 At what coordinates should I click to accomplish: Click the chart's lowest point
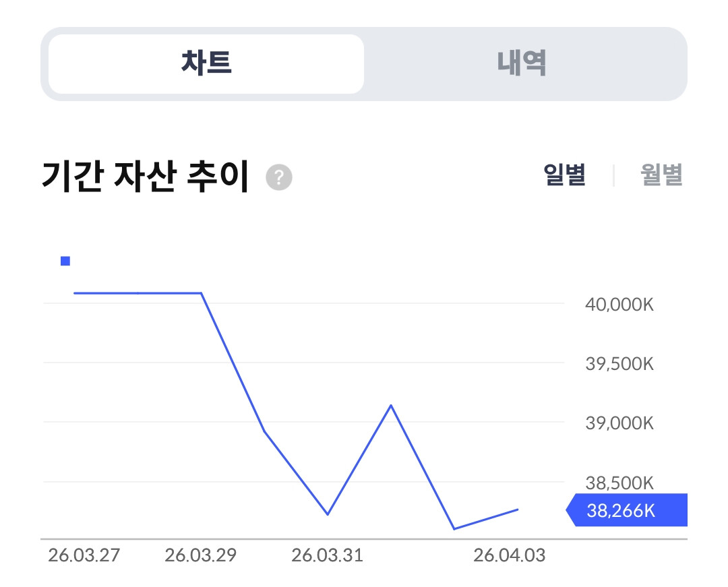(x=454, y=529)
